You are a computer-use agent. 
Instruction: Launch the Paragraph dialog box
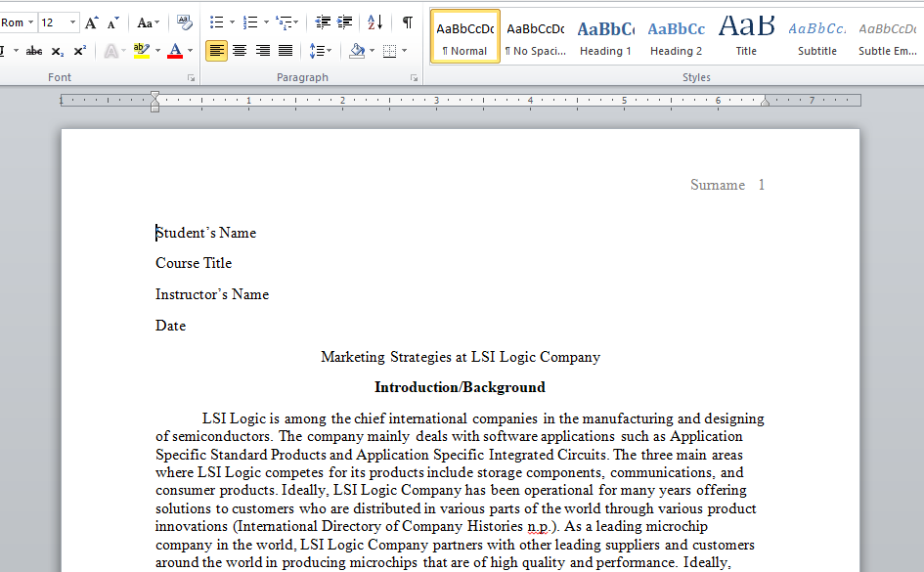415,78
